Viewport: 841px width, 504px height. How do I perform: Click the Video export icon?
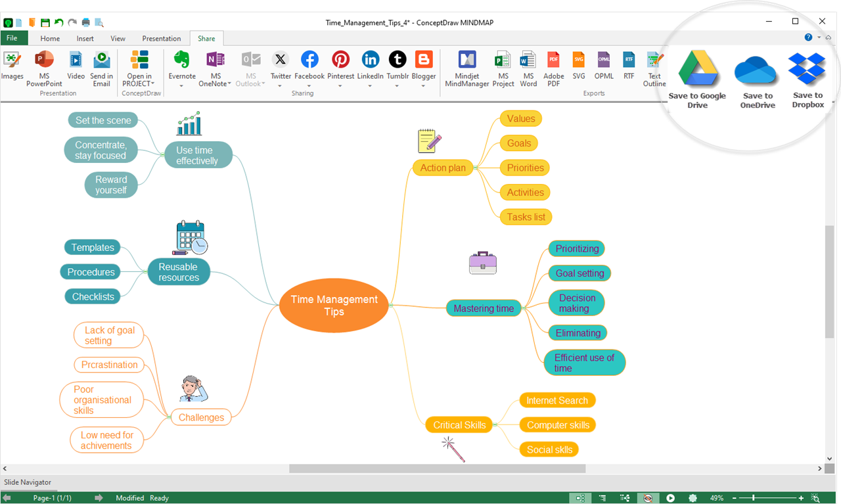[x=76, y=60]
